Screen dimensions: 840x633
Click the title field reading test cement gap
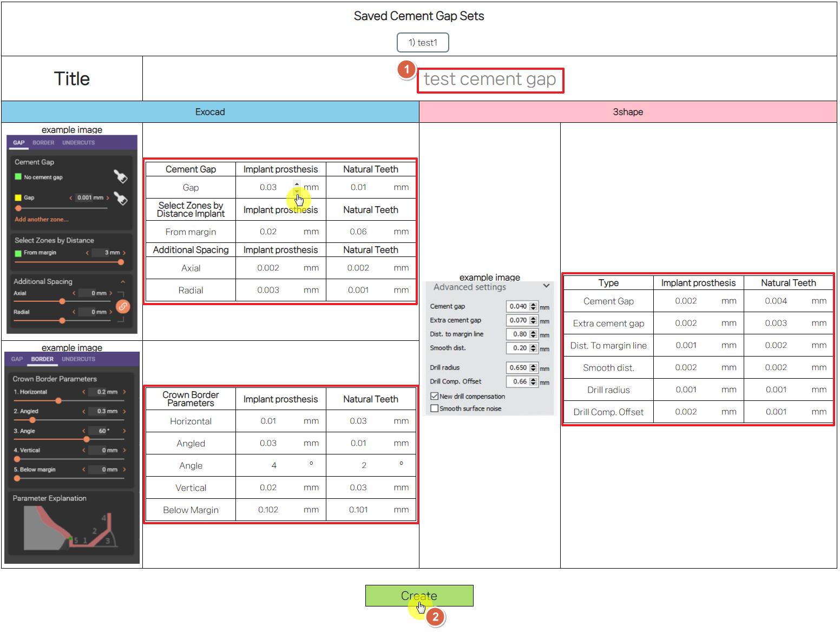coord(490,80)
